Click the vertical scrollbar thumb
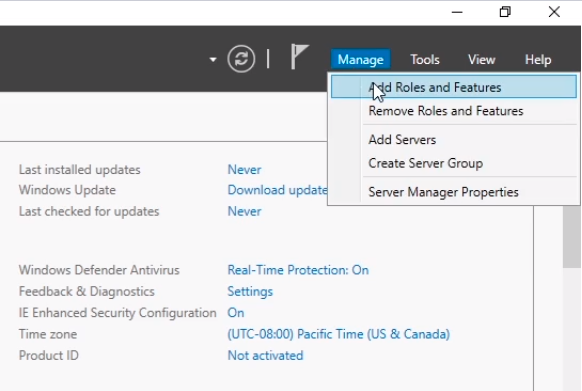The height and width of the screenshot is (391, 582). pyautogui.click(x=572, y=236)
